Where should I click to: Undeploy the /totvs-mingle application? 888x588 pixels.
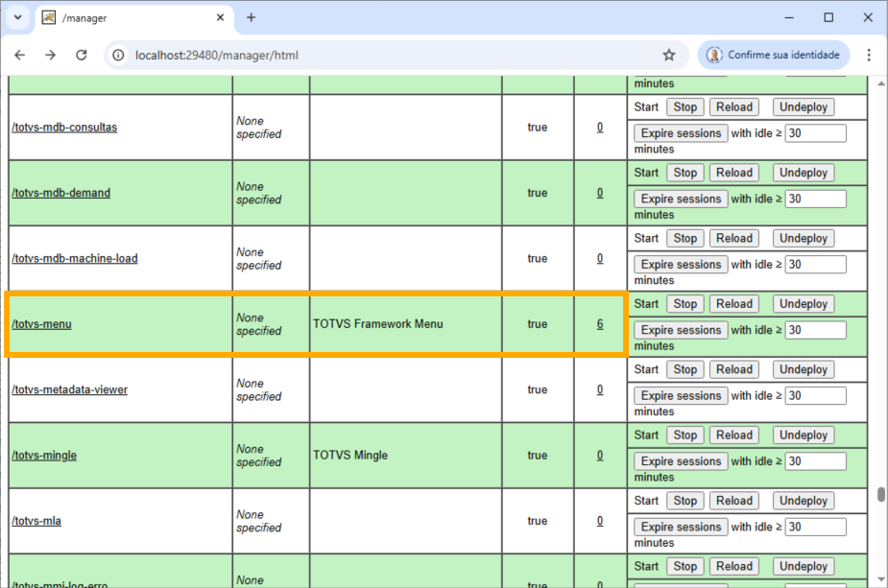point(804,435)
